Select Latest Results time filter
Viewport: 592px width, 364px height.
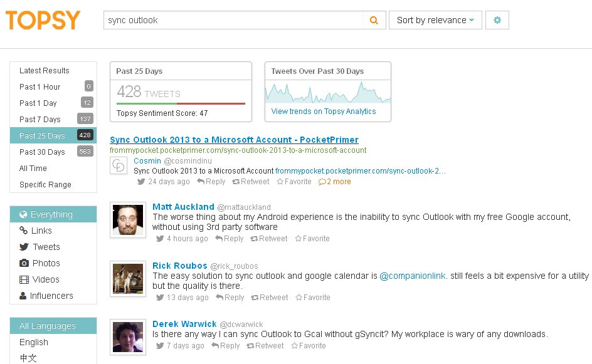[x=53, y=71]
